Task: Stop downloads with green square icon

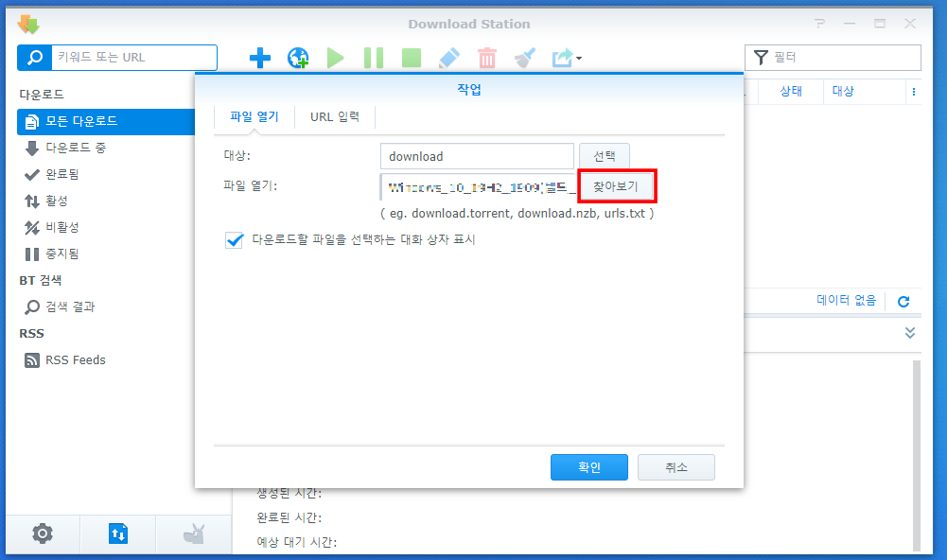Action: 412,58
